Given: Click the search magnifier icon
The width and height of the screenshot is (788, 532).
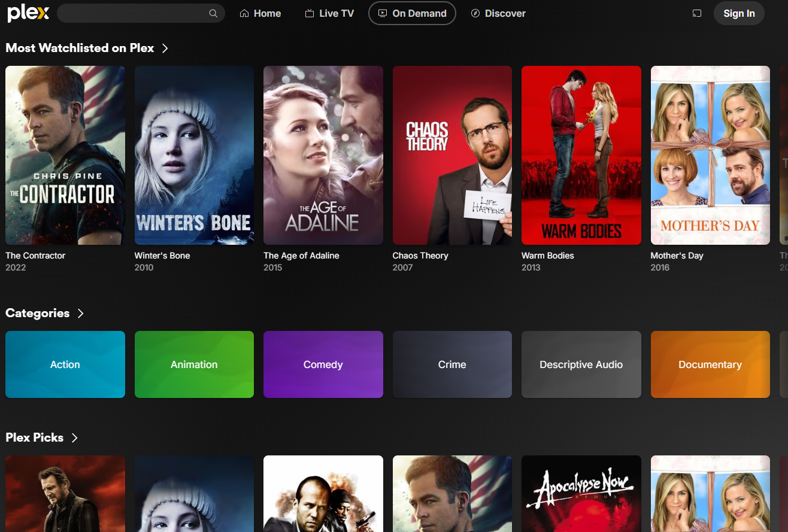Looking at the screenshot, I should click(213, 13).
